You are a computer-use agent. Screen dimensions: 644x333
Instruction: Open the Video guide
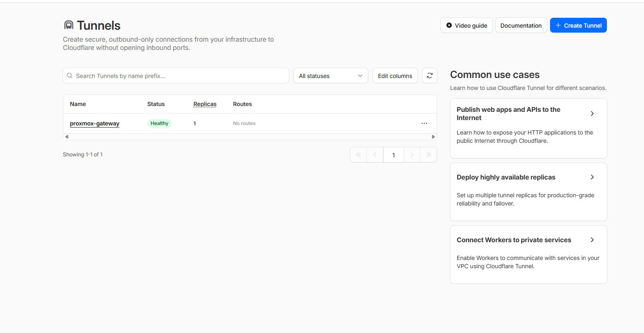click(x=466, y=25)
